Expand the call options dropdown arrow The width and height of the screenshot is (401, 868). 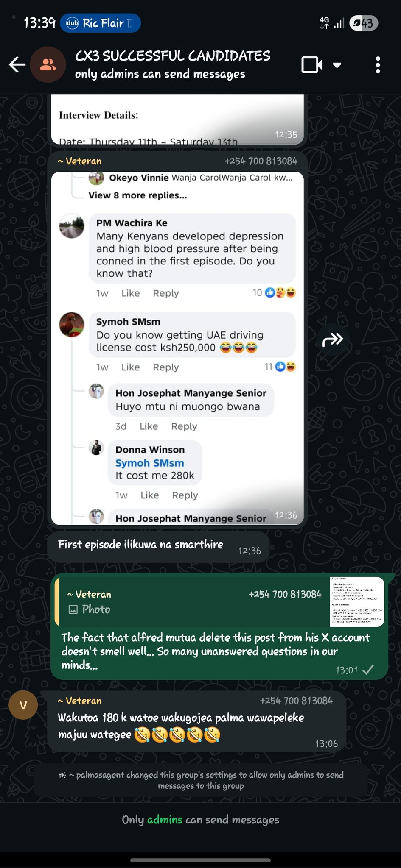[x=337, y=65]
